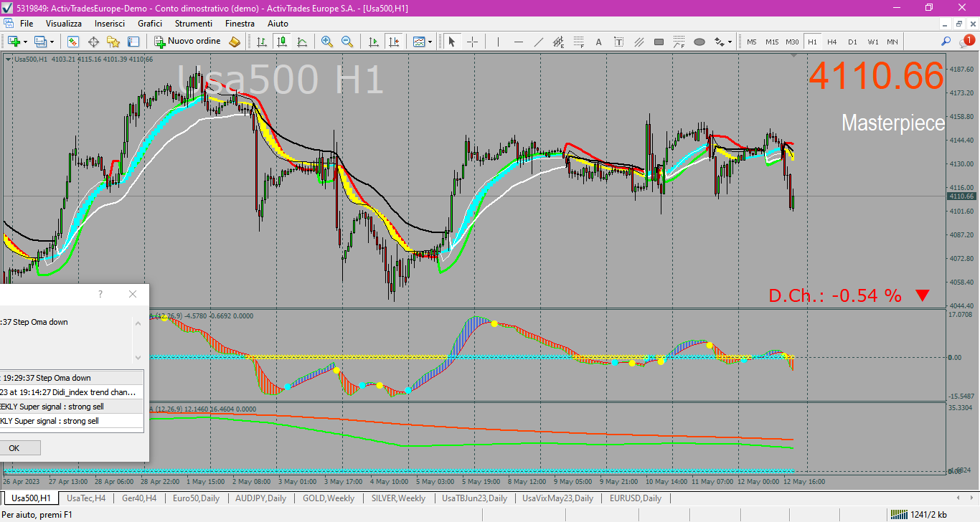
Task: Show the Terminal panel icon
Action: [133, 42]
